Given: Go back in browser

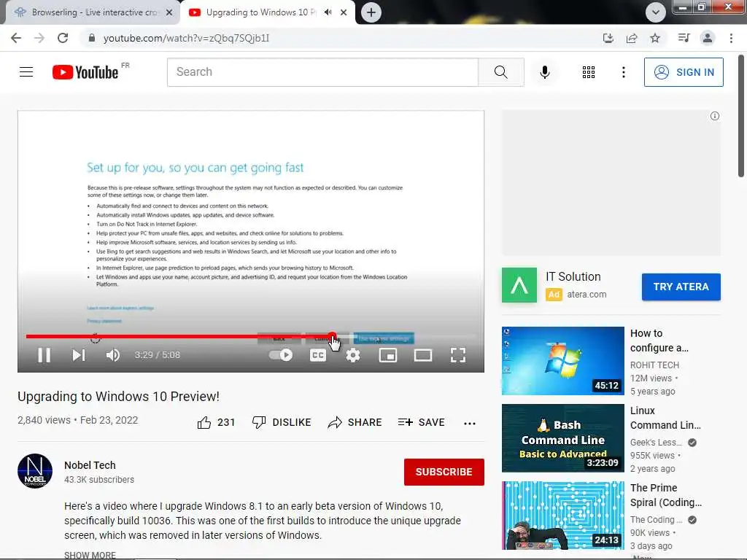Looking at the screenshot, I should [16, 38].
